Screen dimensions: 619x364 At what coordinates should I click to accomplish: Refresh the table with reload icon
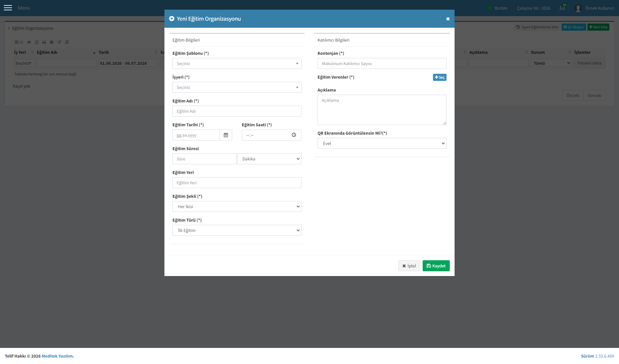pyautogui.click(x=67, y=42)
